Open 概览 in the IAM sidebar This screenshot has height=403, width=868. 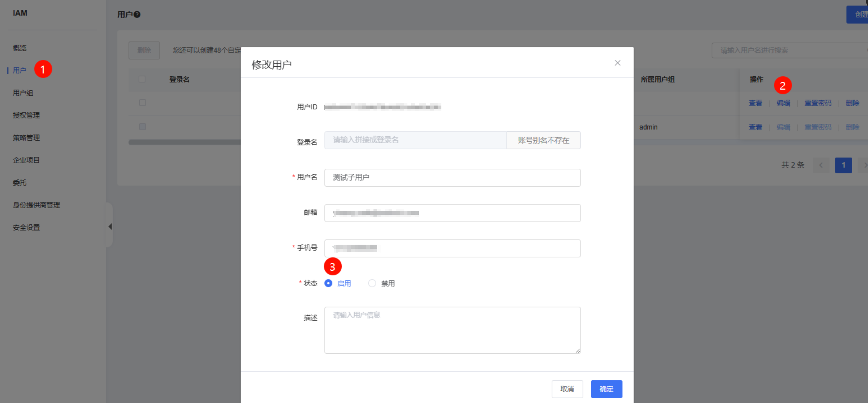point(19,48)
